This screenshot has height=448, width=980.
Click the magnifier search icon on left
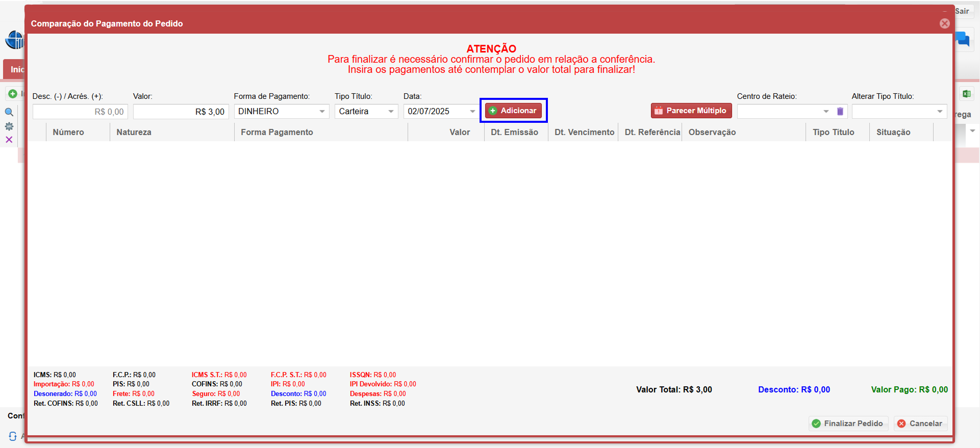point(9,112)
